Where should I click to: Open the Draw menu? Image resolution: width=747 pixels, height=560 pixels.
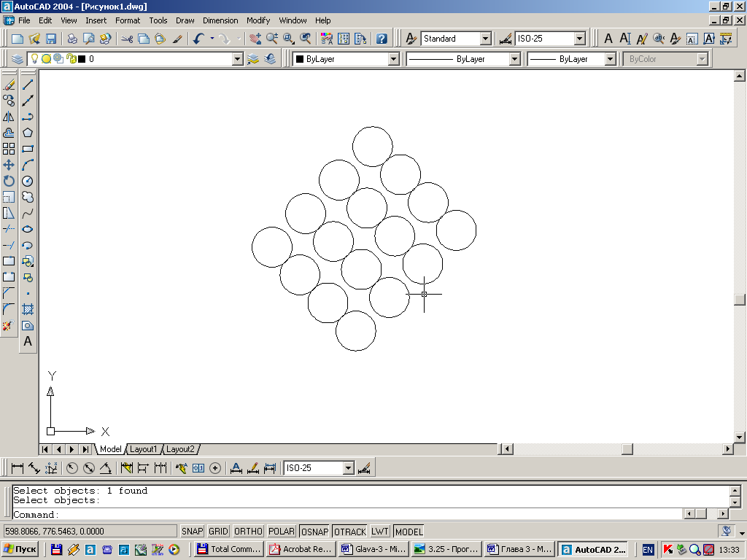point(185,20)
